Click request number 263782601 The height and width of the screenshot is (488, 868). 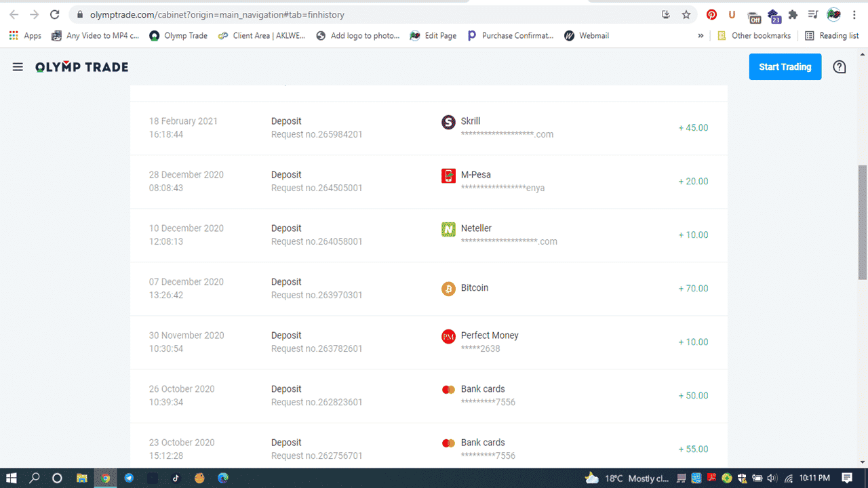tap(317, 348)
